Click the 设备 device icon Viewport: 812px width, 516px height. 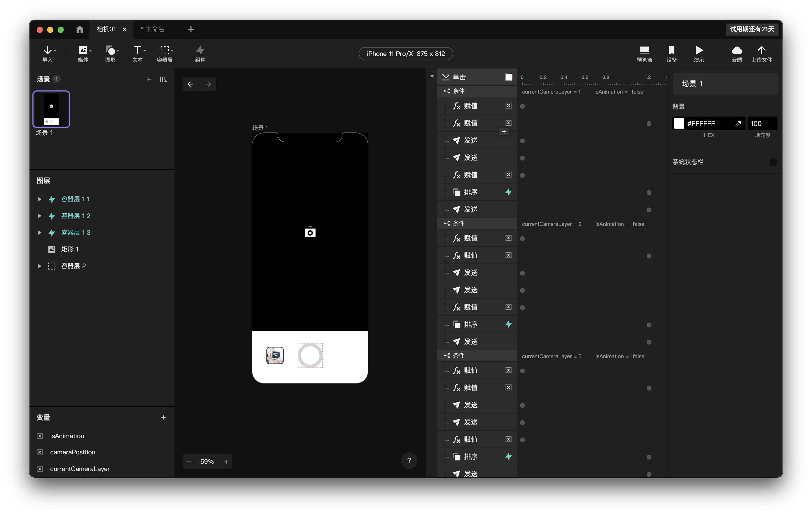click(671, 50)
